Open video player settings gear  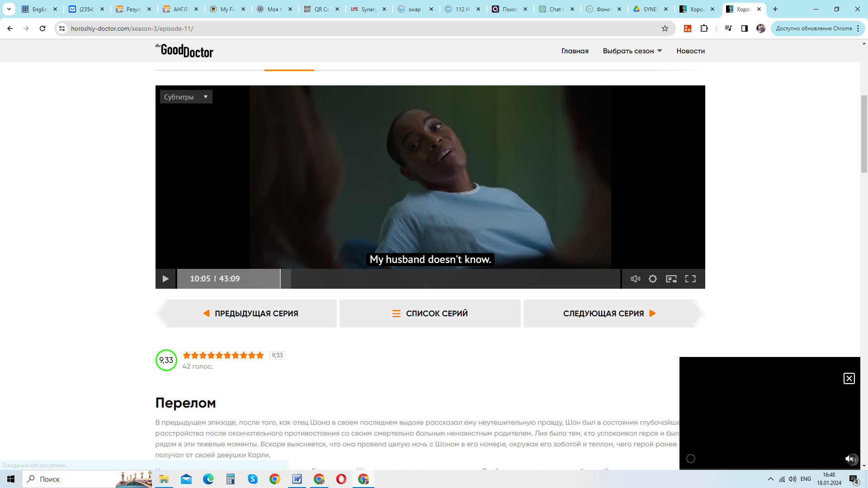(653, 279)
